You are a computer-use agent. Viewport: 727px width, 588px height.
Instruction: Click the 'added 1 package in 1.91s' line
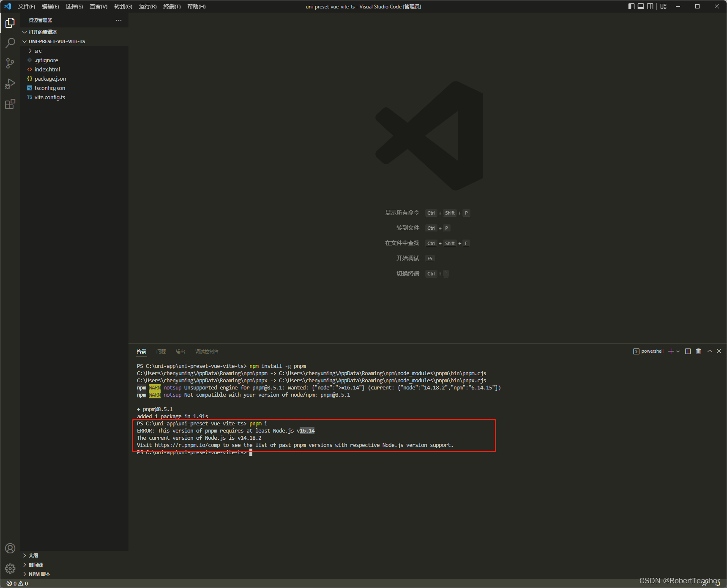click(x=172, y=416)
